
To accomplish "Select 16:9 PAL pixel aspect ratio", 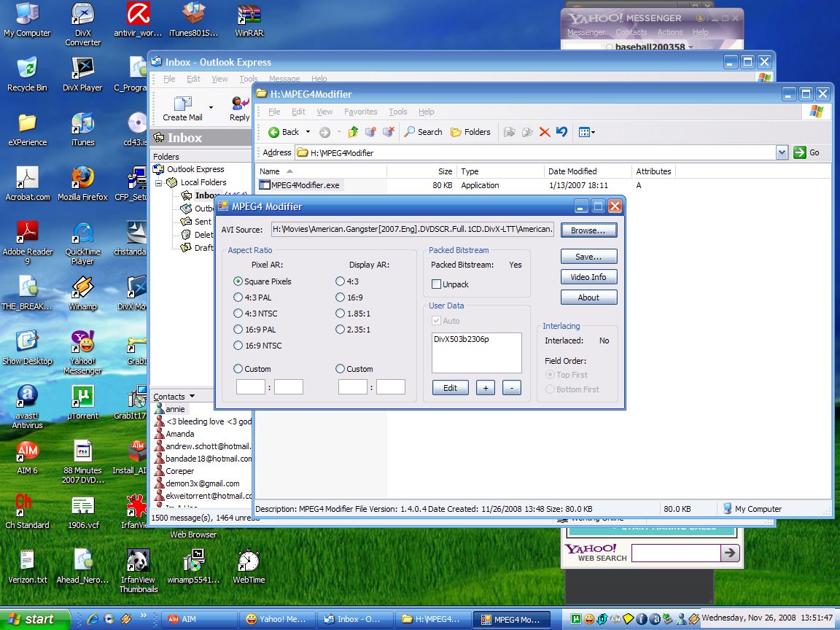I will [255, 330].
